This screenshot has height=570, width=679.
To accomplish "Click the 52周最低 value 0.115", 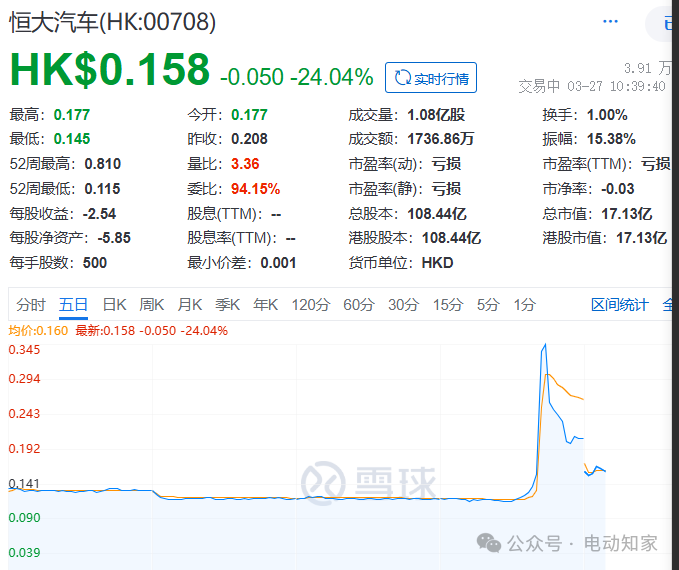I will click(102, 189).
